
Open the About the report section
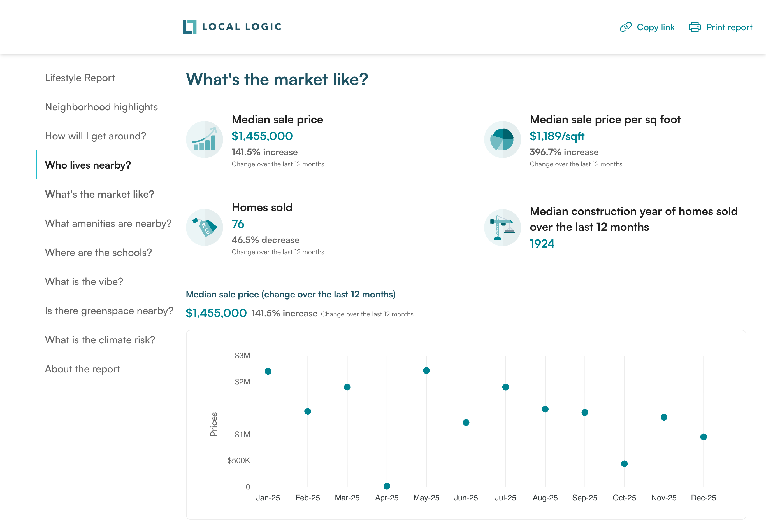[x=82, y=369]
